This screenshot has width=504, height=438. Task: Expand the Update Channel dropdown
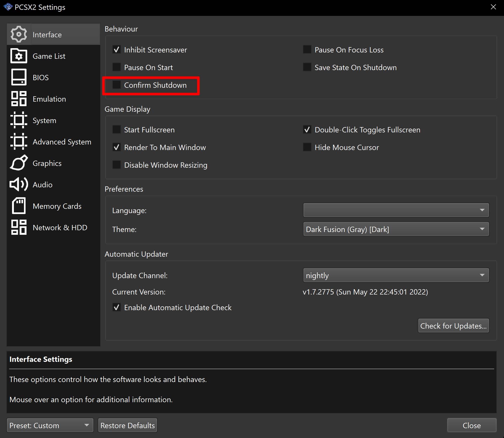click(396, 275)
